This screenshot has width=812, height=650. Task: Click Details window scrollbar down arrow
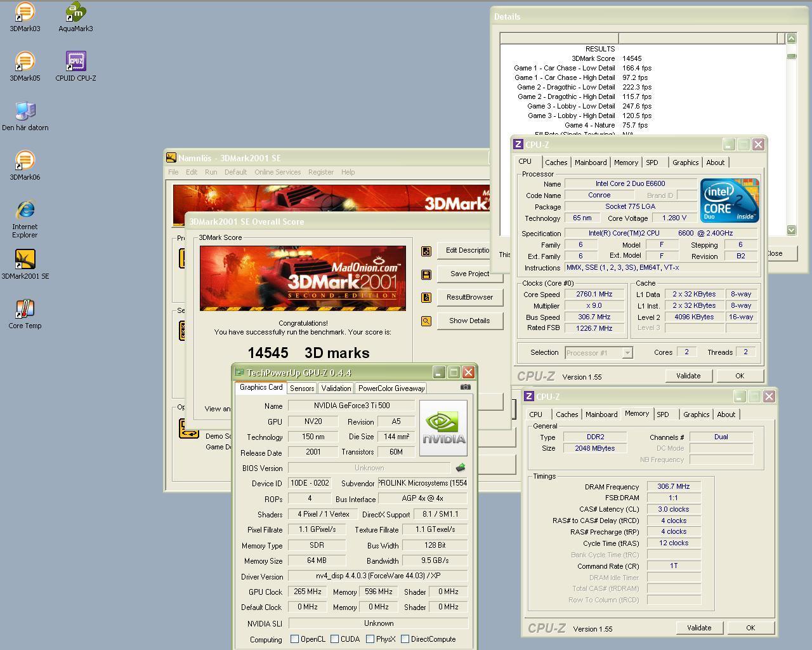click(791, 230)
